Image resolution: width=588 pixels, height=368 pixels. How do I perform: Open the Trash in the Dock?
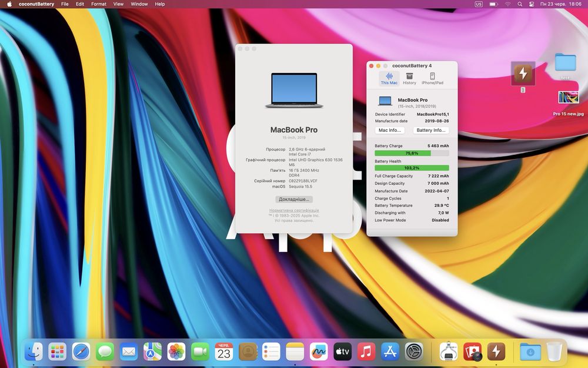click(x=554, y=352)
